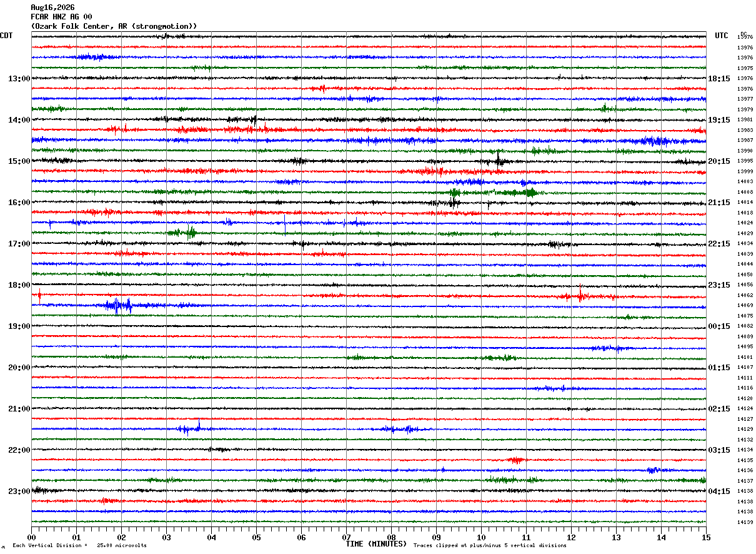This screenshot has width=756, height=554.
Task: Select the FCAR HNZ AG 00 station code
Action: pyautogui.click(x=61, y=17)
